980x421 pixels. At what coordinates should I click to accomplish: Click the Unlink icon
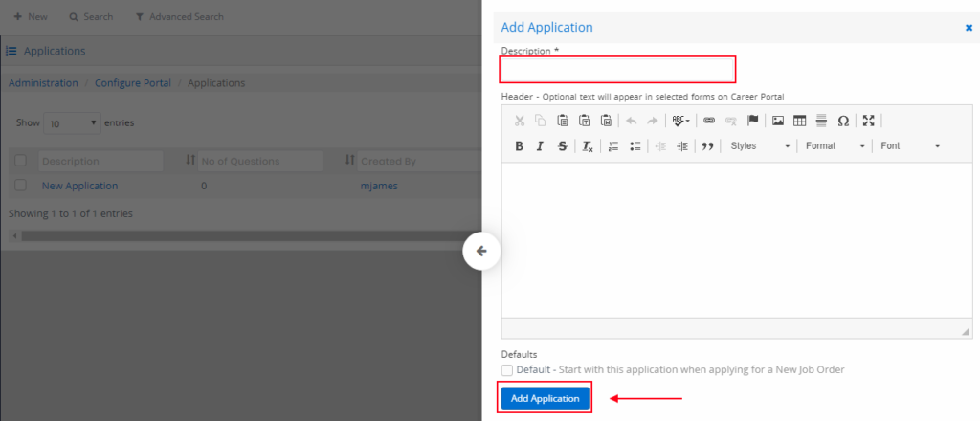(730, 121)
